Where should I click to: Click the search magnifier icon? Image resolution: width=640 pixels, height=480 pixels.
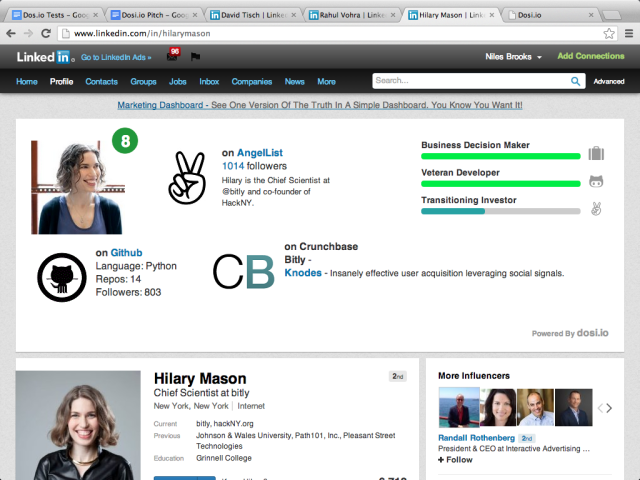click(x=576, y=81)
